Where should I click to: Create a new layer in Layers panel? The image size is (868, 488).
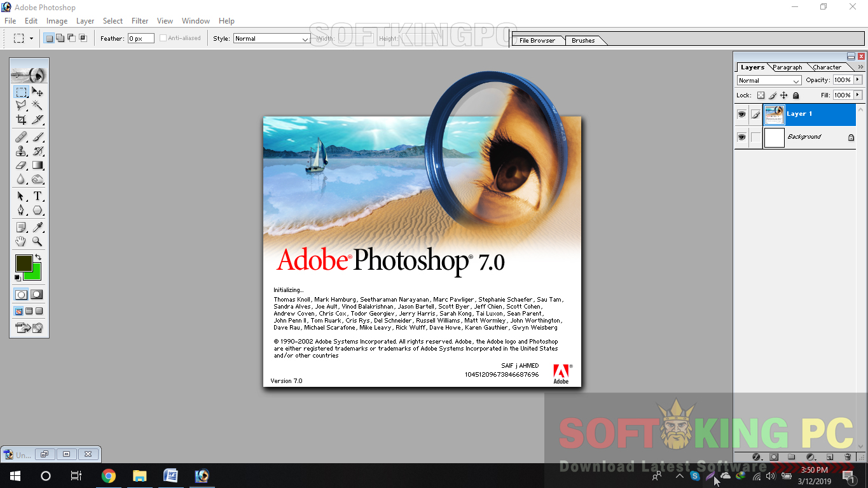[x=829, y=457]
